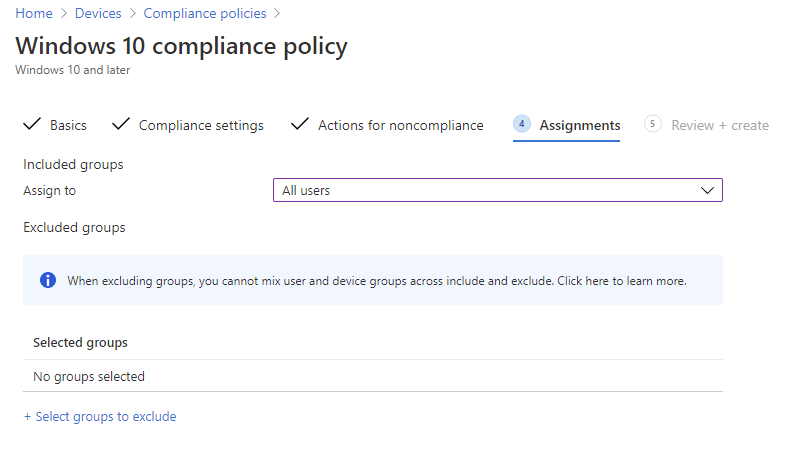Navigate to Home in the breadcrumb
The image size is (806, 449).
pyautogui.click(x=33, y=13)
